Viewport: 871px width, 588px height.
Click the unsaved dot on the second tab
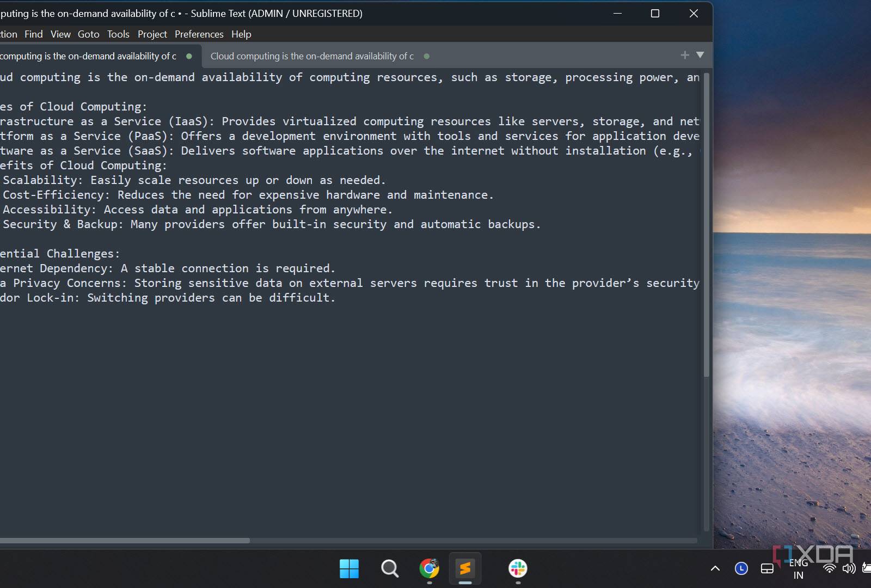tap(426, 56)
